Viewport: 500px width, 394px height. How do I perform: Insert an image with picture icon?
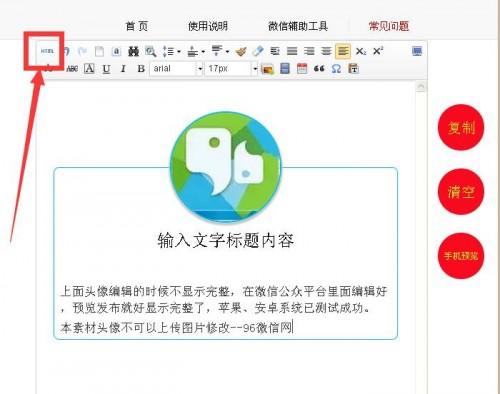(267, 69)
